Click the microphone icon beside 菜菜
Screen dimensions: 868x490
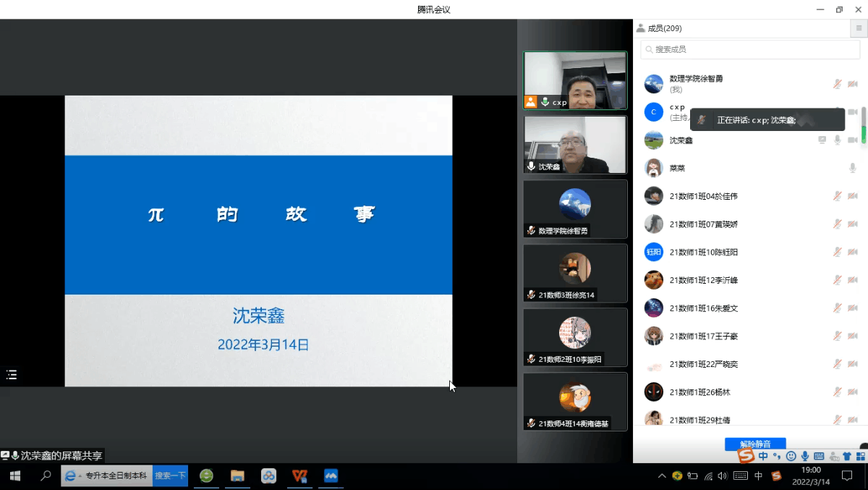[853, 168]
